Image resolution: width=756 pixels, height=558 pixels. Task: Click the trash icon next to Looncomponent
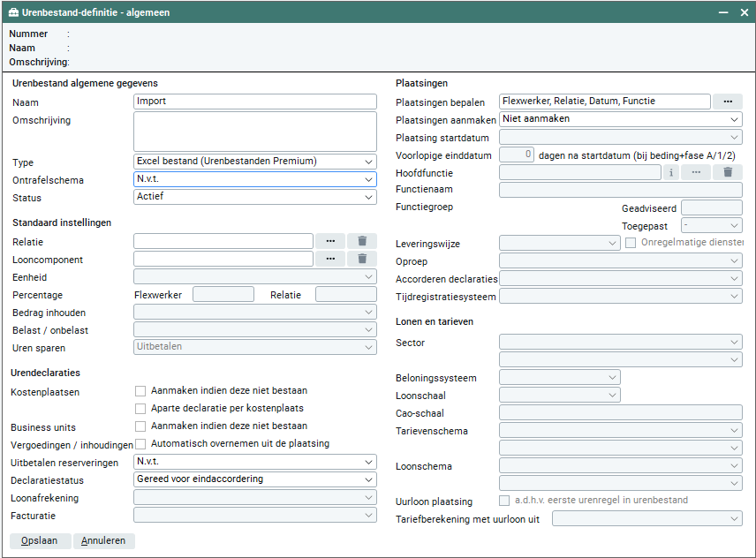point(362,259)
